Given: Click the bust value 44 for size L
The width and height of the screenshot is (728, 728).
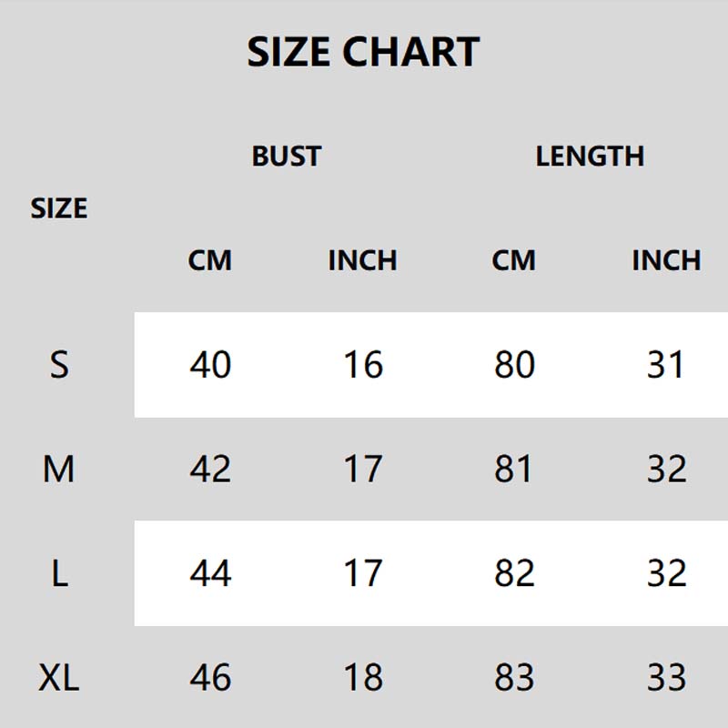Looking at the screenshot, I should 210,574.
